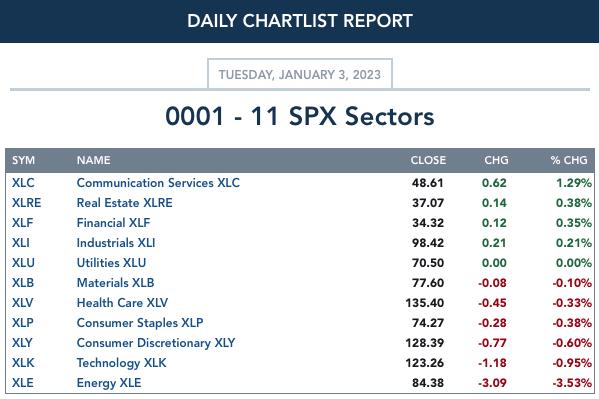Open Industrials XLI chart
This screenshot has height=399, width=599.
click(116, 243)
